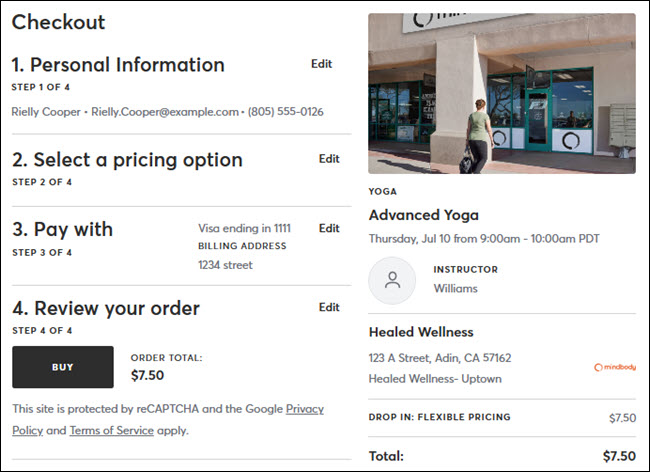The image size is (650, 472).
Task: Click the Healed Wellness business name
Action: 421,332
